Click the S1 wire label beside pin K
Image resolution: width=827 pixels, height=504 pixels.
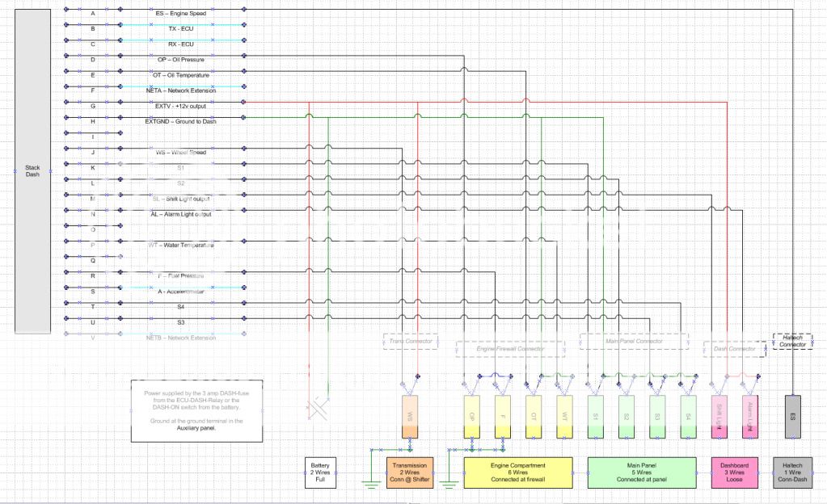click(x=181, y=168)
